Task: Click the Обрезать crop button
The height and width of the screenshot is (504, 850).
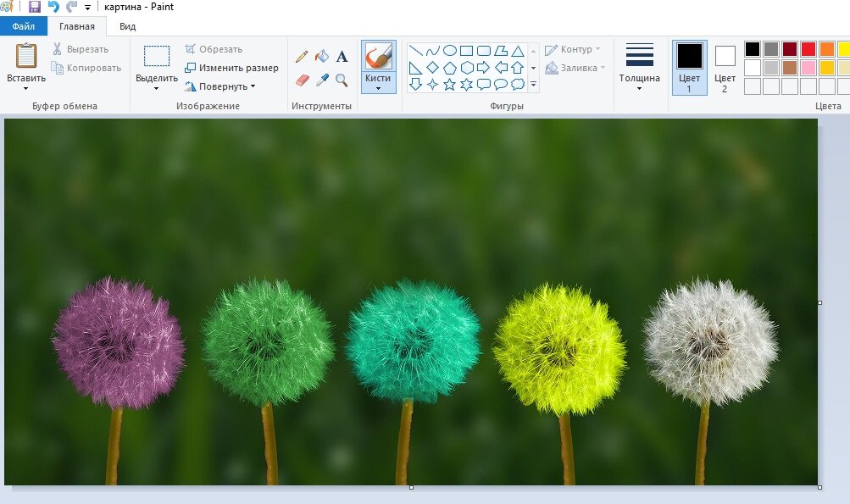Action: pyautogui.click(x=214, y=49)
